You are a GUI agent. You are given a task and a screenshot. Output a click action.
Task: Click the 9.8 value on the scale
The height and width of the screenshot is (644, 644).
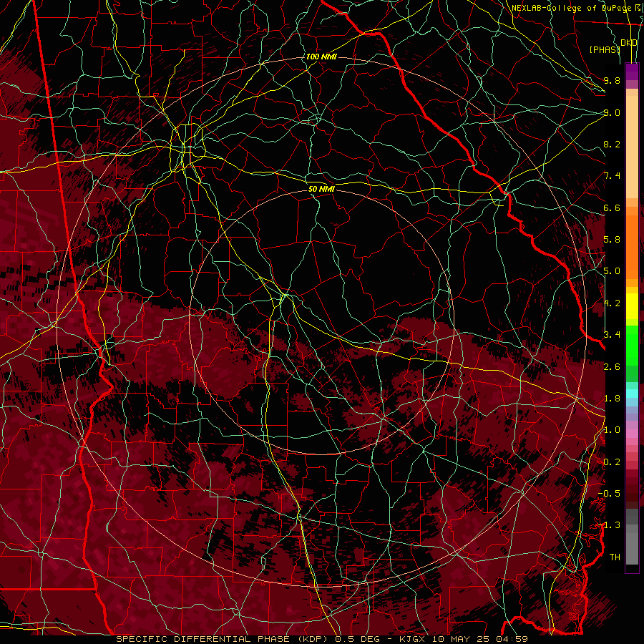click(x=612, y=80)
